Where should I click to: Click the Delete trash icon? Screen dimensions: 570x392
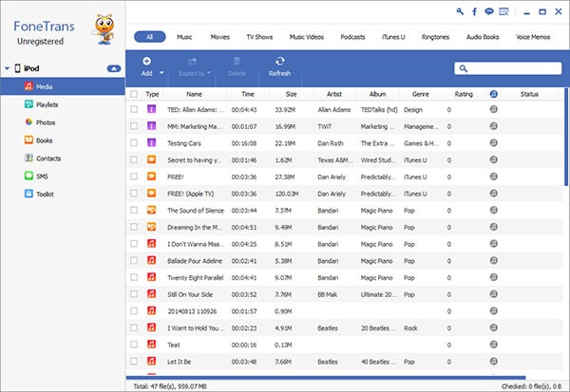237,61
